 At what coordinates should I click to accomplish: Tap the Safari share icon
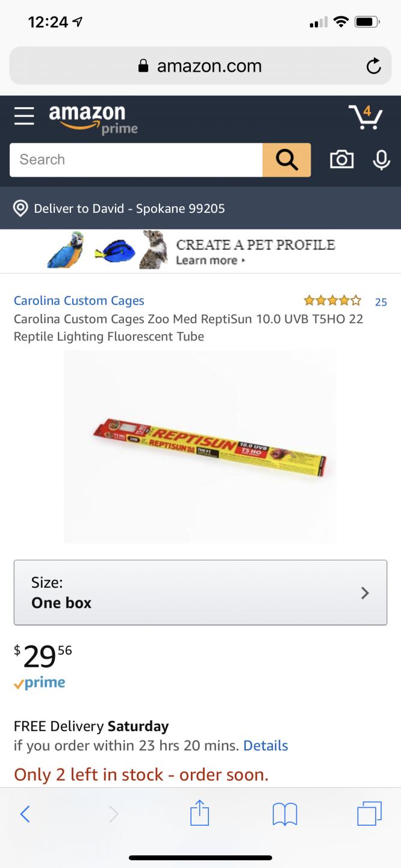point(199,814)
